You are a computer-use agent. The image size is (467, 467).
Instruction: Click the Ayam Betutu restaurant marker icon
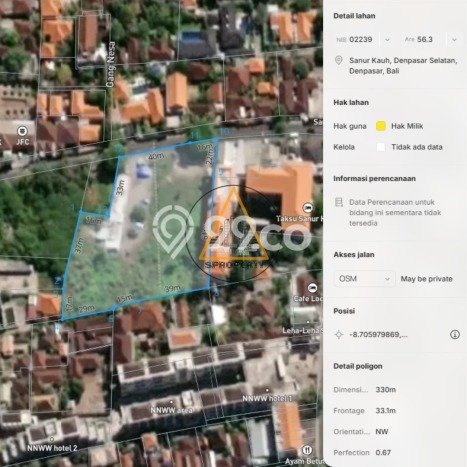(x=307, y=450)
